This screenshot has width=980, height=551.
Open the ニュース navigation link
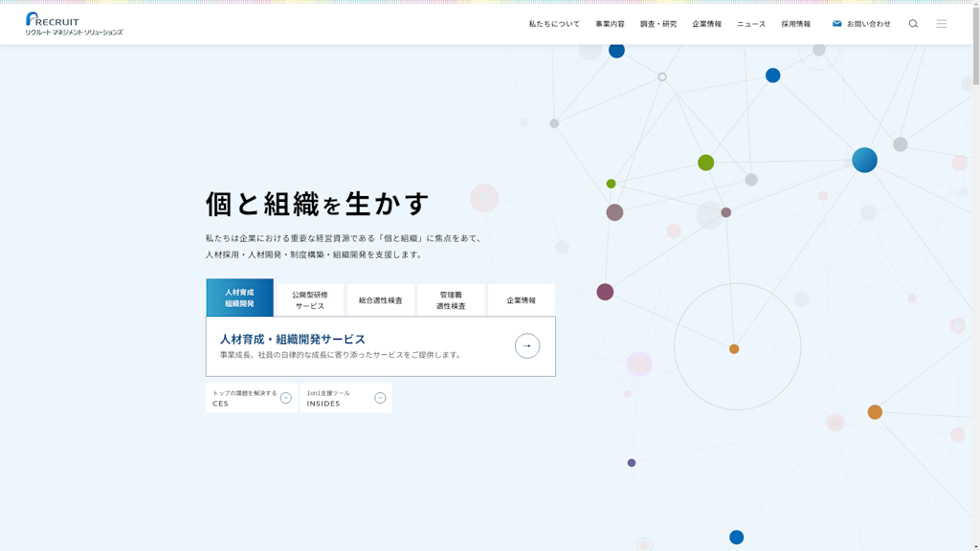coord(751,24)
